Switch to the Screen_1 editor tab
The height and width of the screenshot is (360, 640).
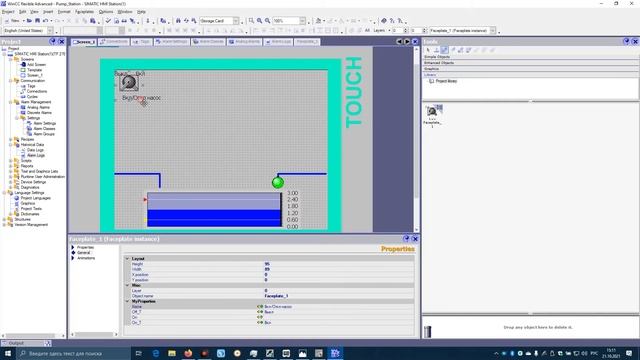pos(84,42)
